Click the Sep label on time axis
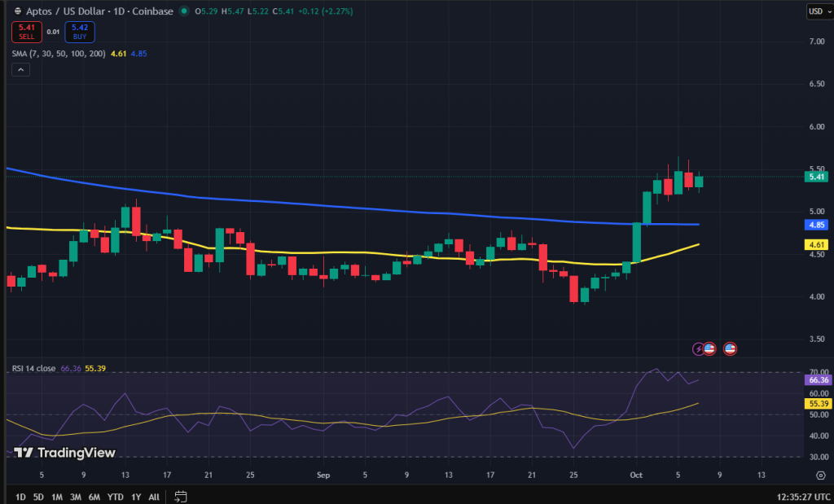The width and height of the screenshot is (834, 504). pyautogui.click(x=323, y=475)
